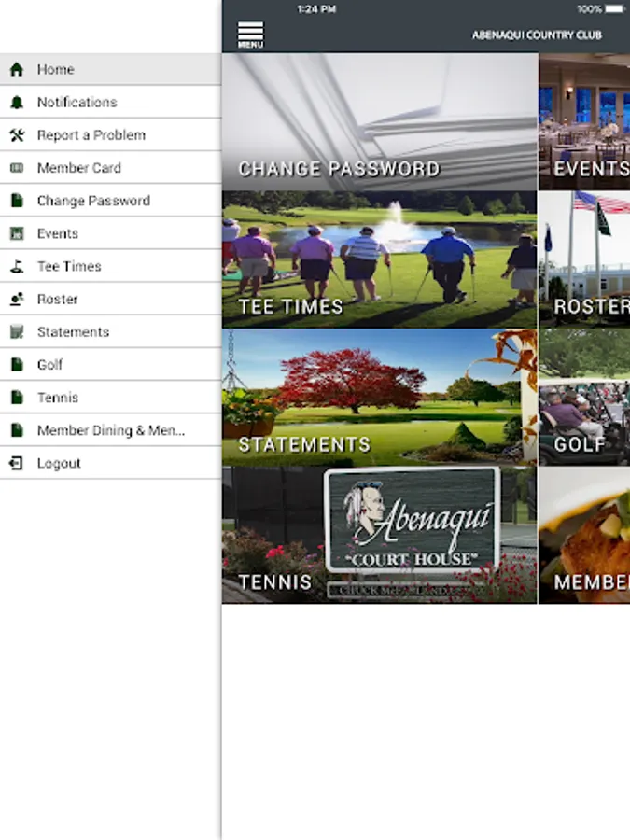Click the Member Card icon

[x=17, y=168]
